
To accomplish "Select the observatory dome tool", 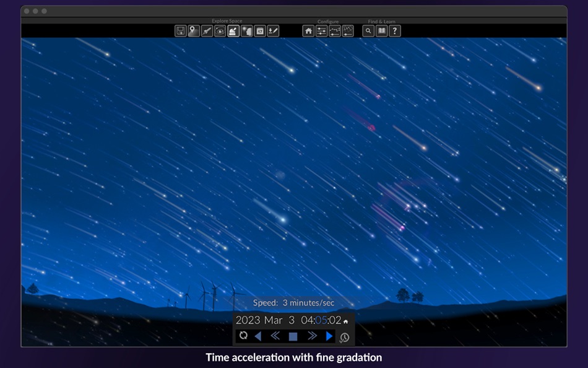I will (x=233, y=31).
